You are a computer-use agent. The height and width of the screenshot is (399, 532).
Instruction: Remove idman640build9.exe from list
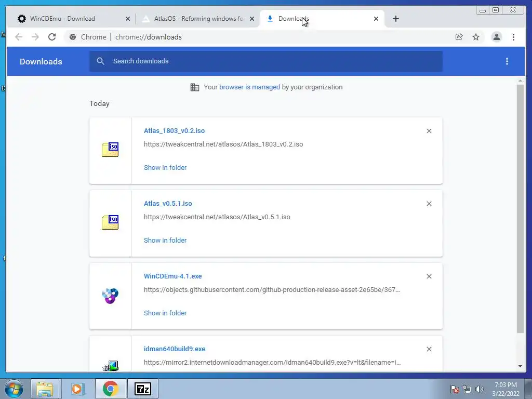429,349
